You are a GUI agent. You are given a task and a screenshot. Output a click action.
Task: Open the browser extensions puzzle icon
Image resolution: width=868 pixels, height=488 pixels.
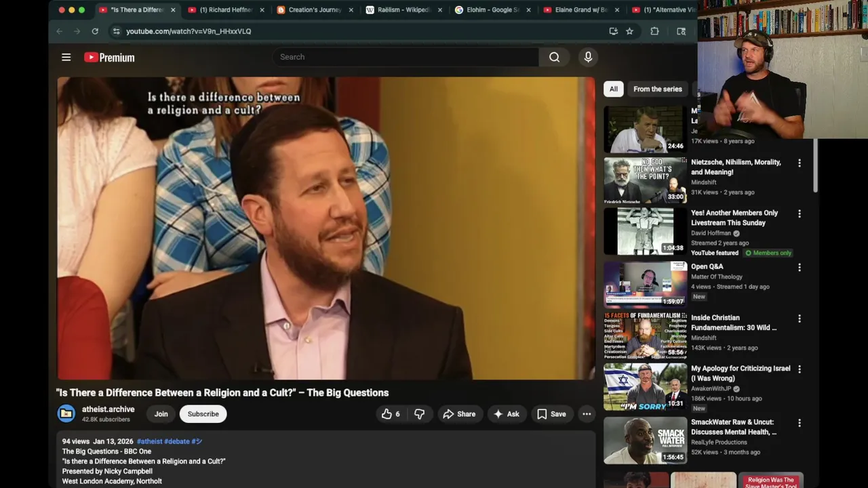point(654,31)
